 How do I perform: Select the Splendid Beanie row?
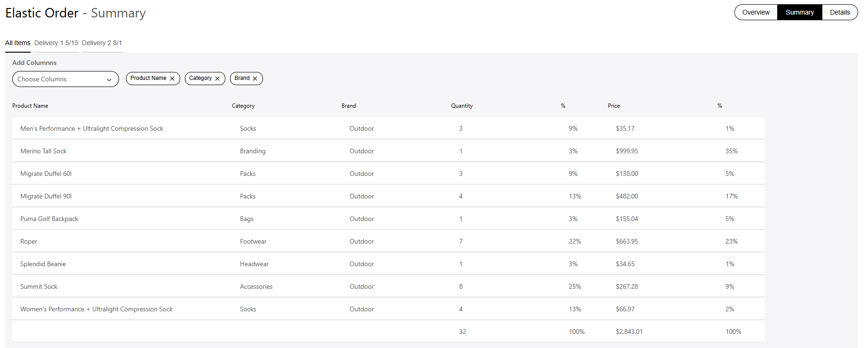pyautogui.click(x=43, y=264)
